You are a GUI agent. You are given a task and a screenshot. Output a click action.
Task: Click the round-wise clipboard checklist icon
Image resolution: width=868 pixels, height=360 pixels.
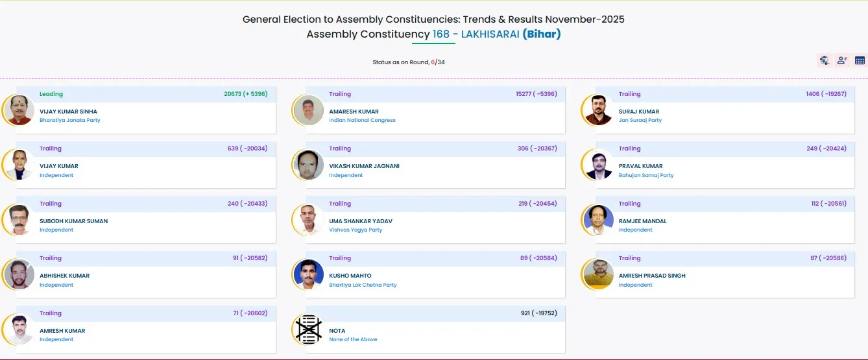pos(825,60)
